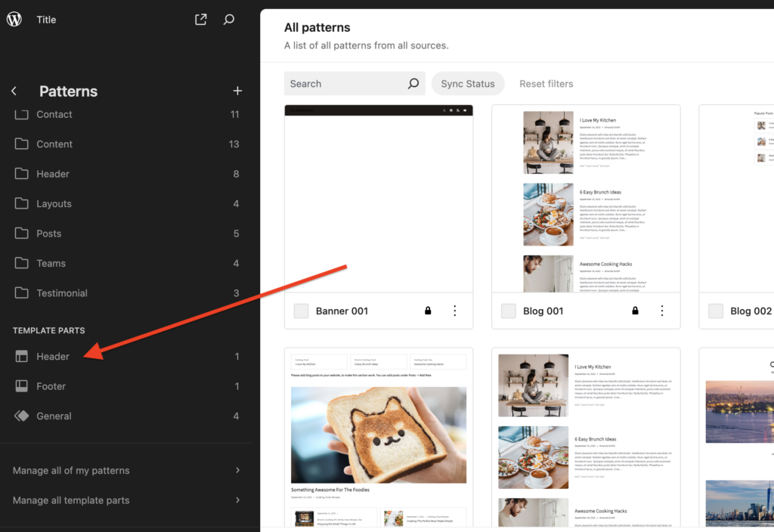Open the command palette search icon
774x532 pixels.
click(x=228, y=19)
